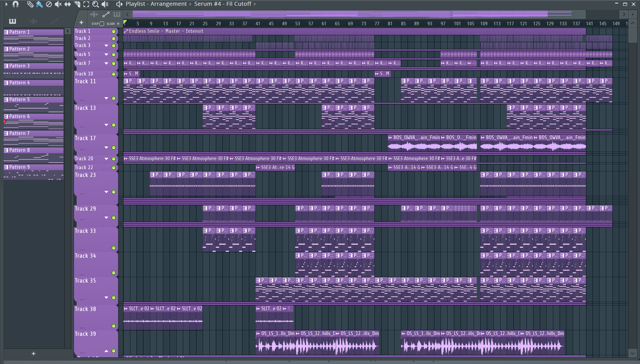Collapse Track 11 group arrow
Screen dimensions: 640x364
click(x=106, y=98)
